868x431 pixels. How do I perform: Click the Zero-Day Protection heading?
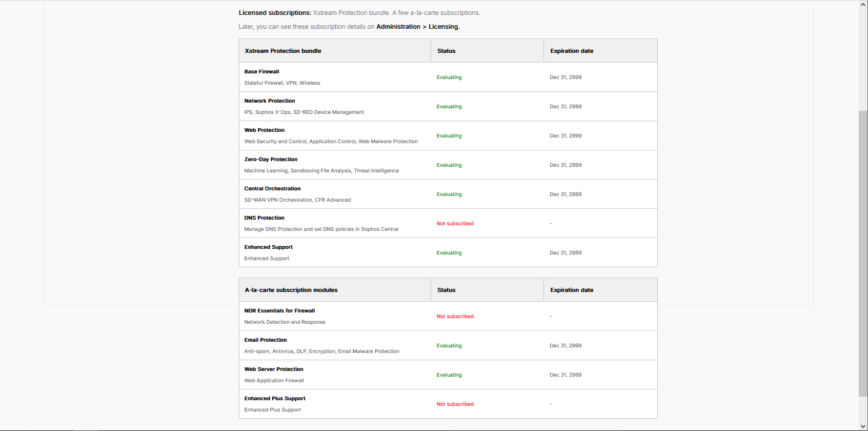point(271,160)
